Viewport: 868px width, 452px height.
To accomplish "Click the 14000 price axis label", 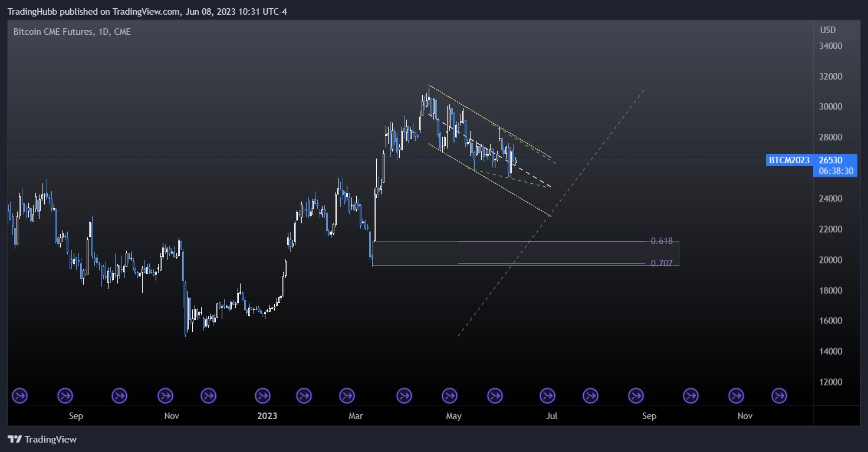I will point(830,352).
